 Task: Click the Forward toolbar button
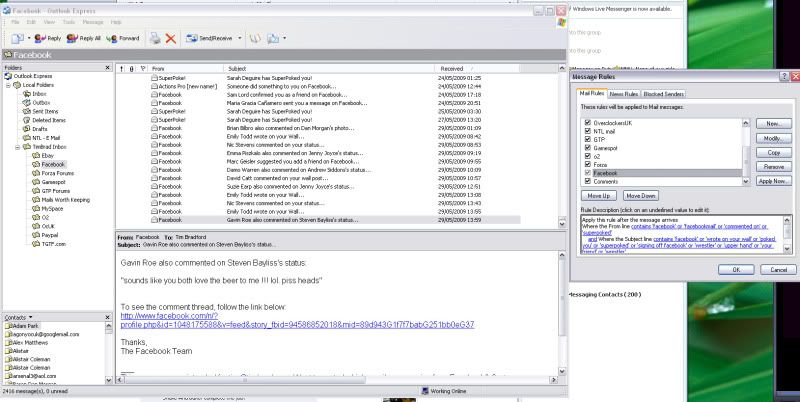click(x=123, y=38)
